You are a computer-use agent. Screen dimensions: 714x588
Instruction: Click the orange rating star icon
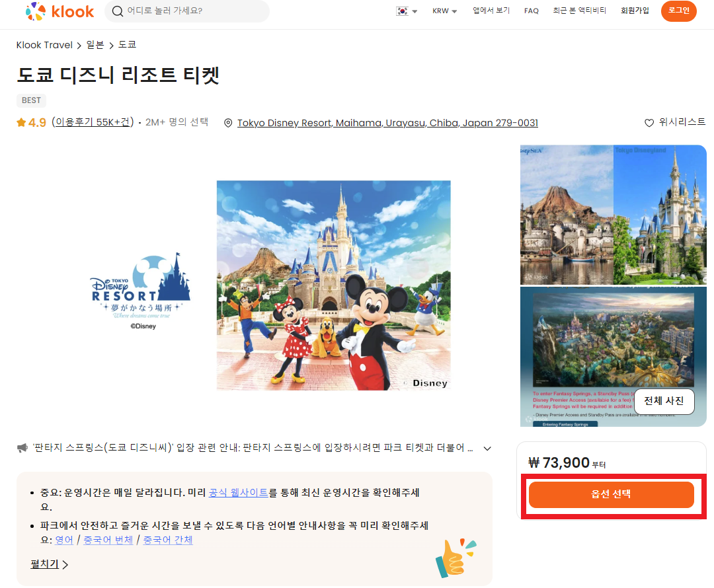coord(21,122)
